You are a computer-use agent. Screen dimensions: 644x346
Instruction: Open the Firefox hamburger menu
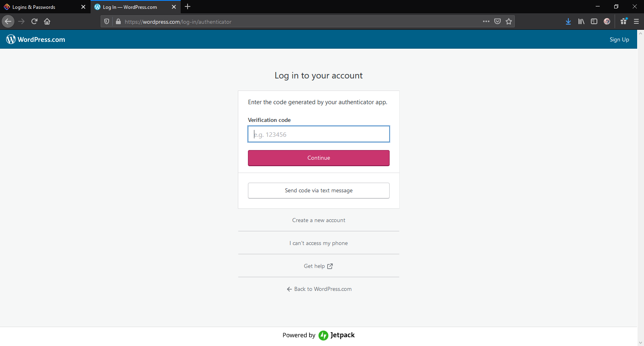pos(636,21)
